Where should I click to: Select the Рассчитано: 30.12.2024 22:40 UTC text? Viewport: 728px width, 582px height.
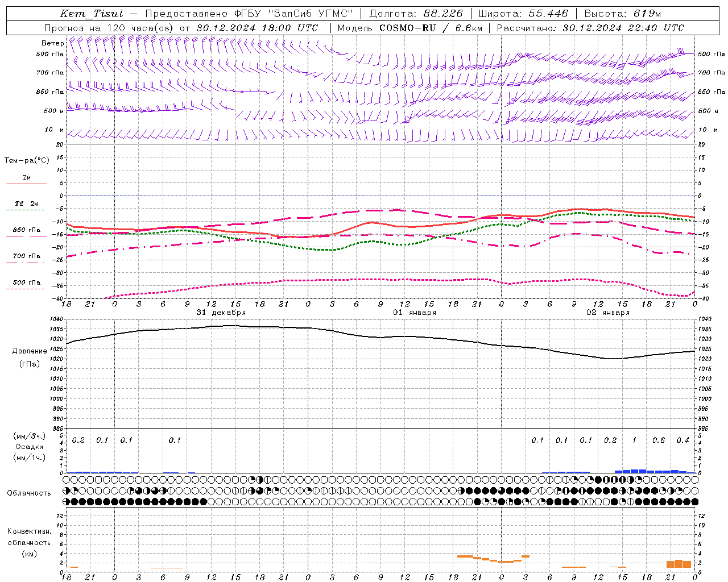590,28
